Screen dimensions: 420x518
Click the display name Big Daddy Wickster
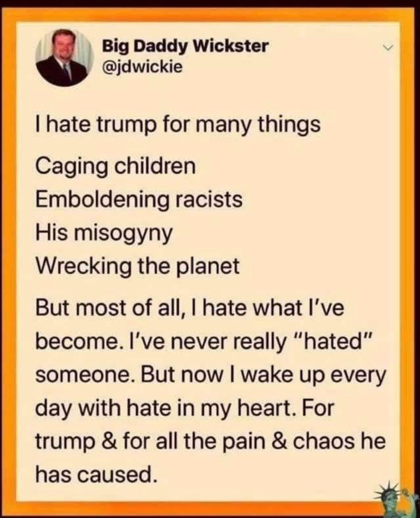[x=185, y=46]
